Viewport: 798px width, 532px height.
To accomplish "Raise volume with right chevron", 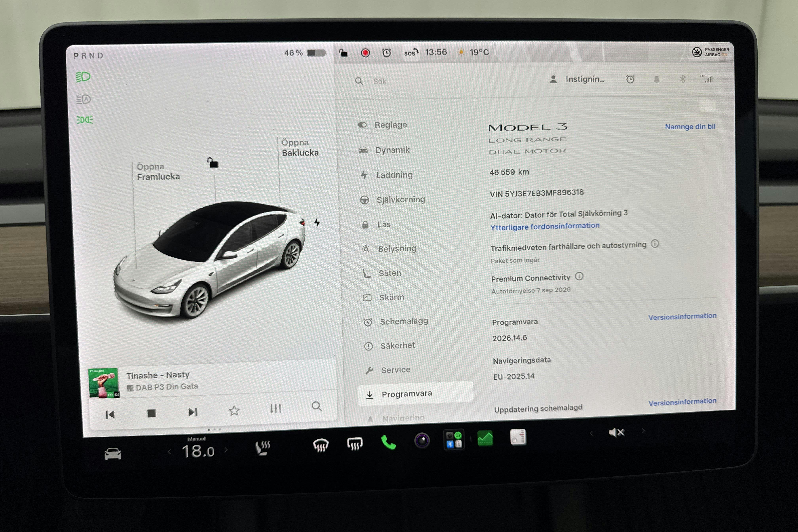I will click(643, 431).
